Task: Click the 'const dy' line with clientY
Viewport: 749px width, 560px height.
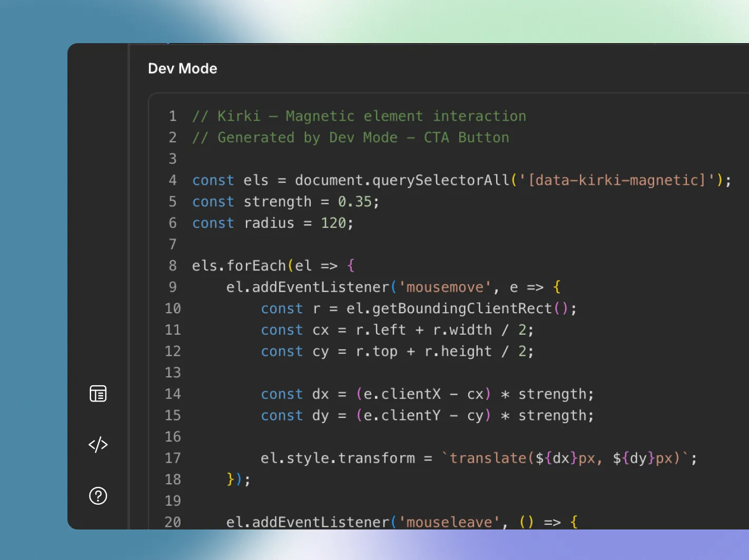Action: (427, 416)
